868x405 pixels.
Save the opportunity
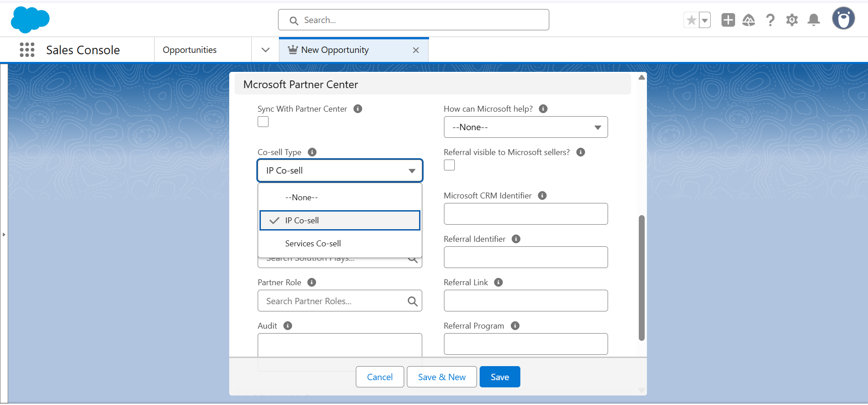(x=500, y=377)
